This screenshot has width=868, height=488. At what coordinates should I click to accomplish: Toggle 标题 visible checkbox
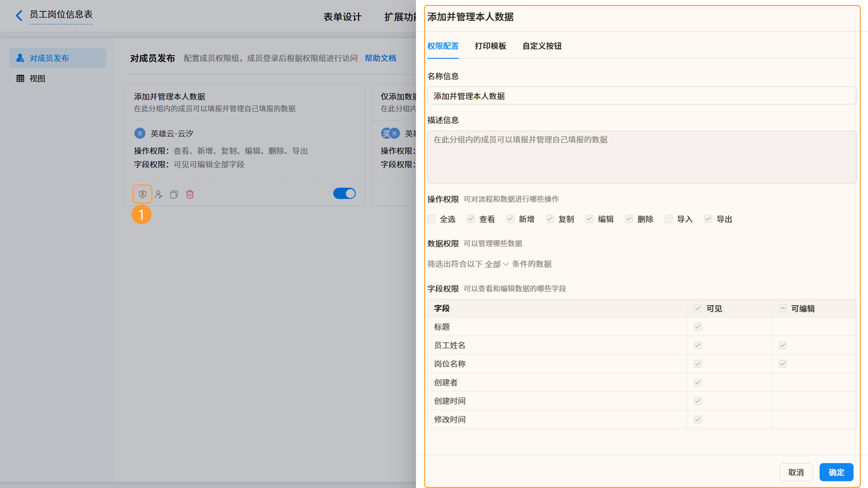coord(698,327)
